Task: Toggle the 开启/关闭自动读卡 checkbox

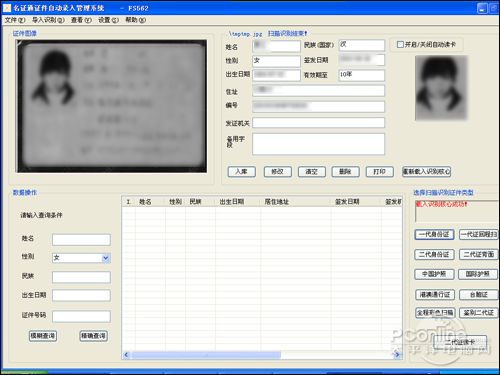Action: (400, 44)
